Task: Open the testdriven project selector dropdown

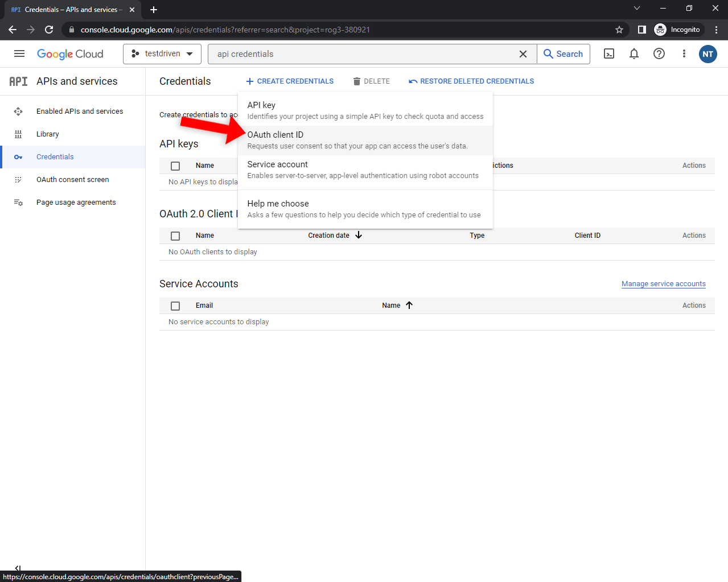Action: point(162,53)
